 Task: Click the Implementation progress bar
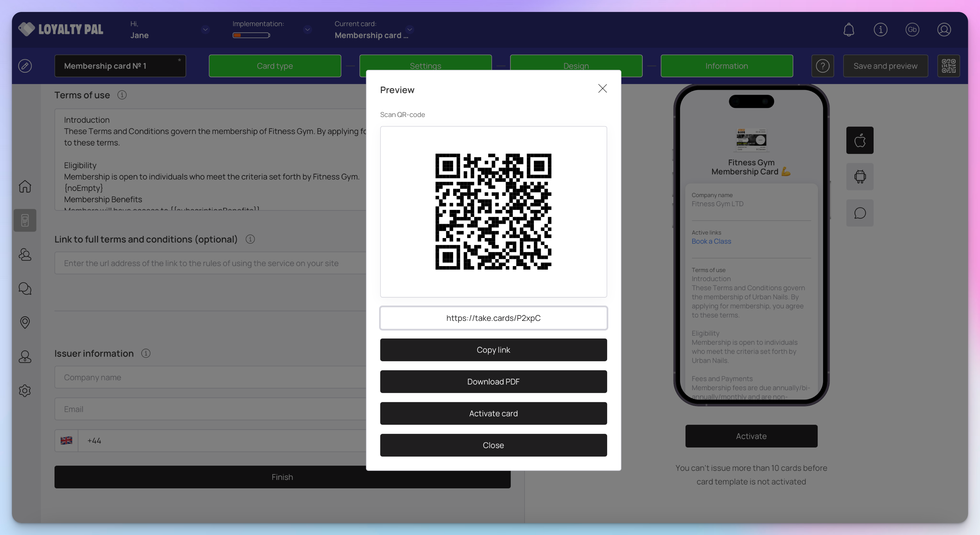pos(251,35)
